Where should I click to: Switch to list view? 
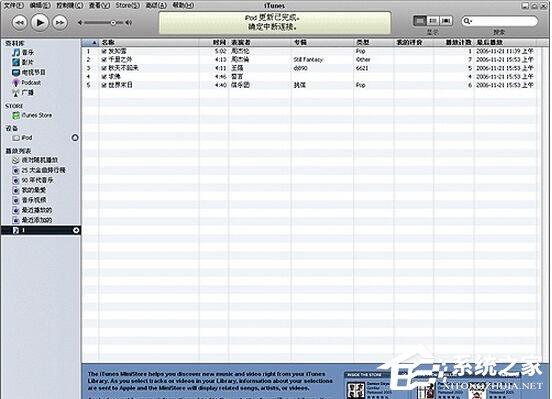pos(420,21)
